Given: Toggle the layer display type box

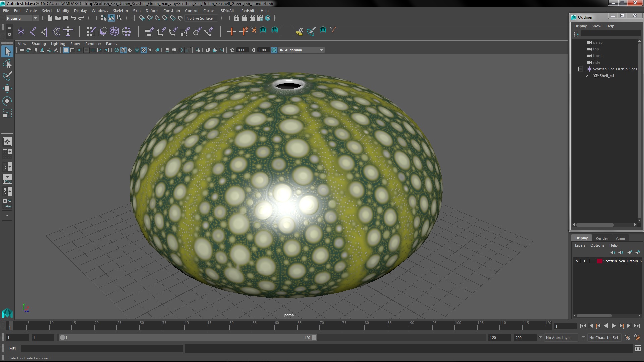Looking at the screenshot, I should click(x=592, y=261).
